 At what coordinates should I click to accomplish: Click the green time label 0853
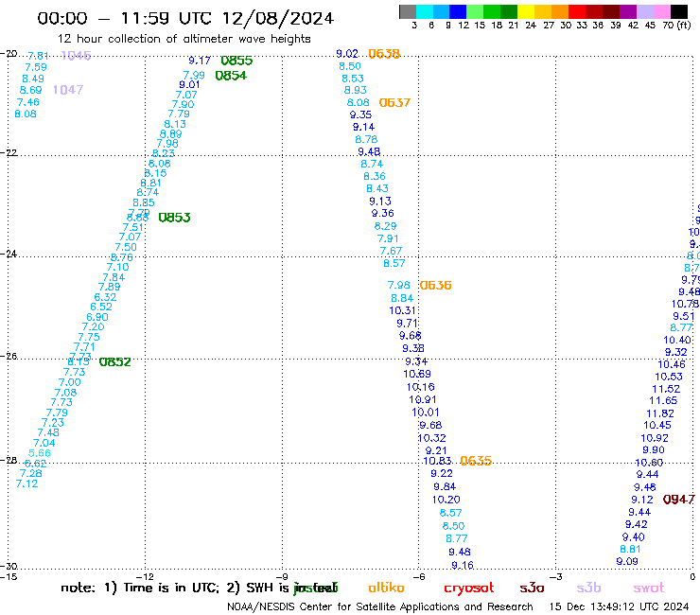point(175,218)
